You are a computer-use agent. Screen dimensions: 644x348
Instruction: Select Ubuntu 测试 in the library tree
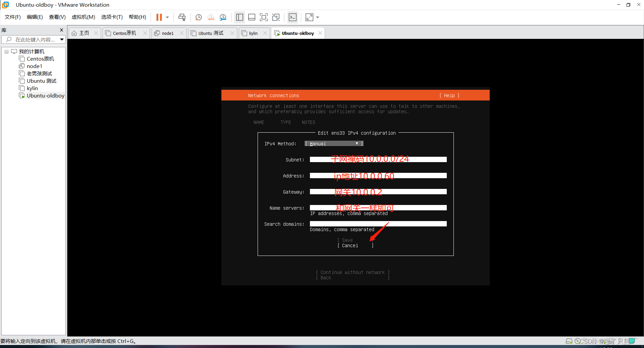pyautogui.click(x=42, y=81)
